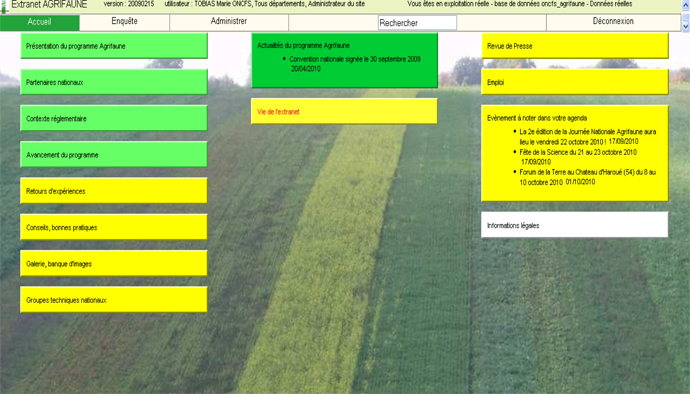Open the Forum de la Terre event
Screen dimensions: 690x394
point(587,177)
